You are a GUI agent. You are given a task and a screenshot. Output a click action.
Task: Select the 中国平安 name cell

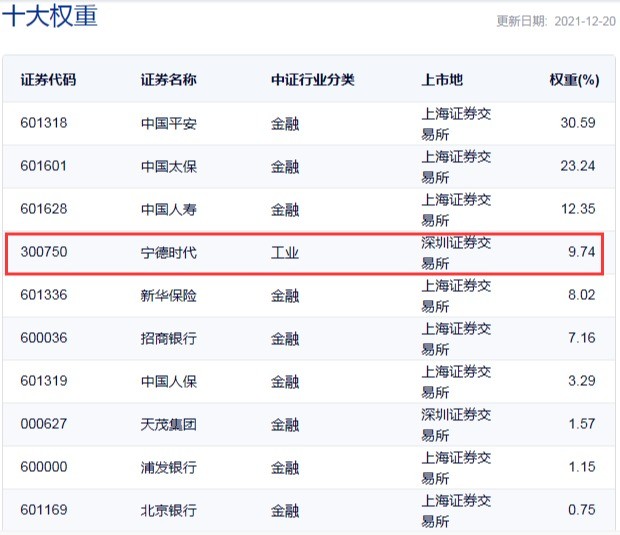[169, 123]
